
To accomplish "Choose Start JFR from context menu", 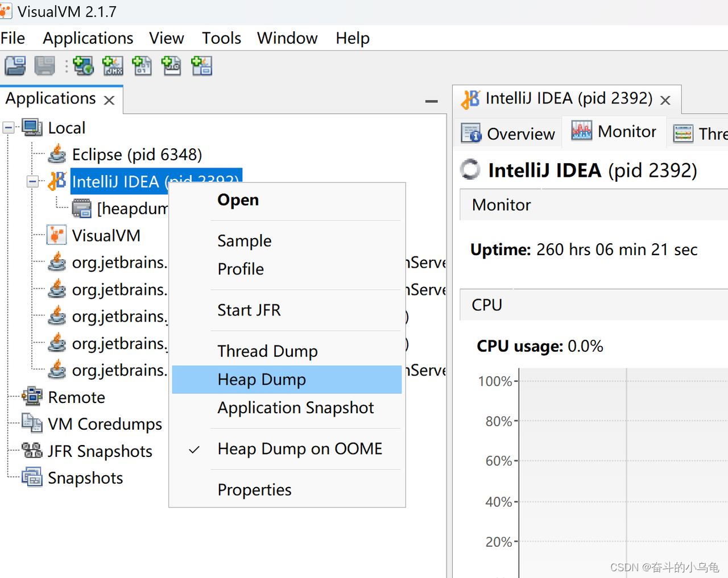I will [287, 310].
